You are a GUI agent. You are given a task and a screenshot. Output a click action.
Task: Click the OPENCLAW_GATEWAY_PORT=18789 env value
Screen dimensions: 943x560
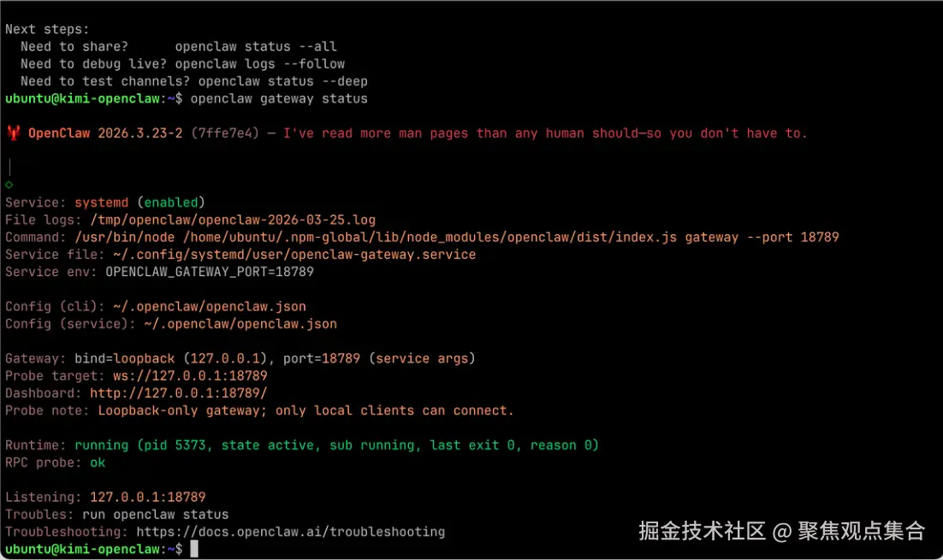(210, 272)
